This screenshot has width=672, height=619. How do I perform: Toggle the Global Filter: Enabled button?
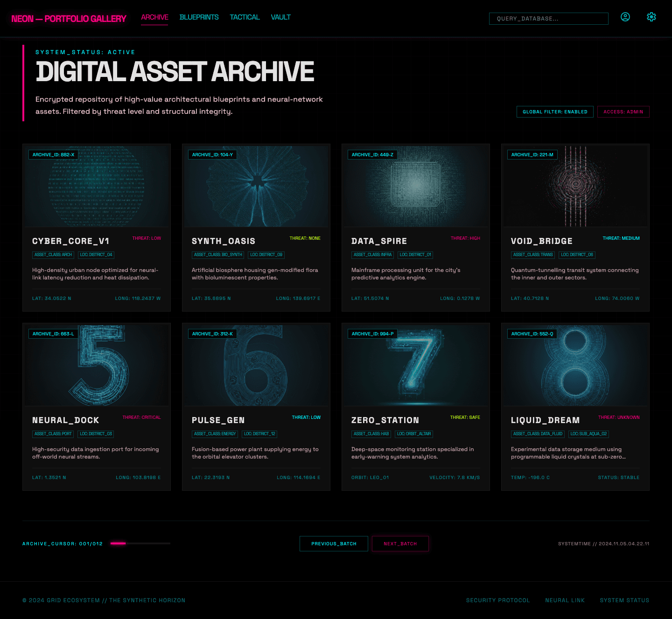[555, 112]
